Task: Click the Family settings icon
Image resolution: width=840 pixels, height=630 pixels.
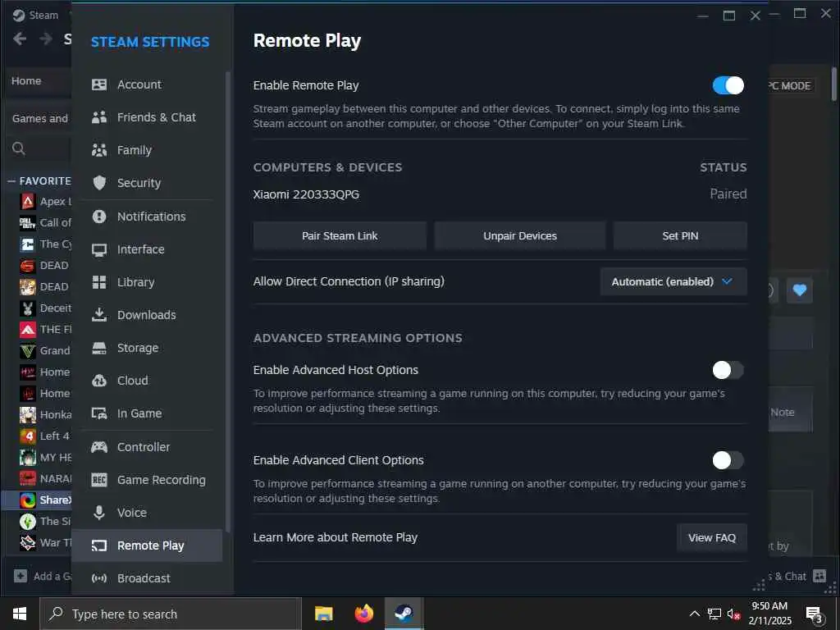Action: (99, 151)
